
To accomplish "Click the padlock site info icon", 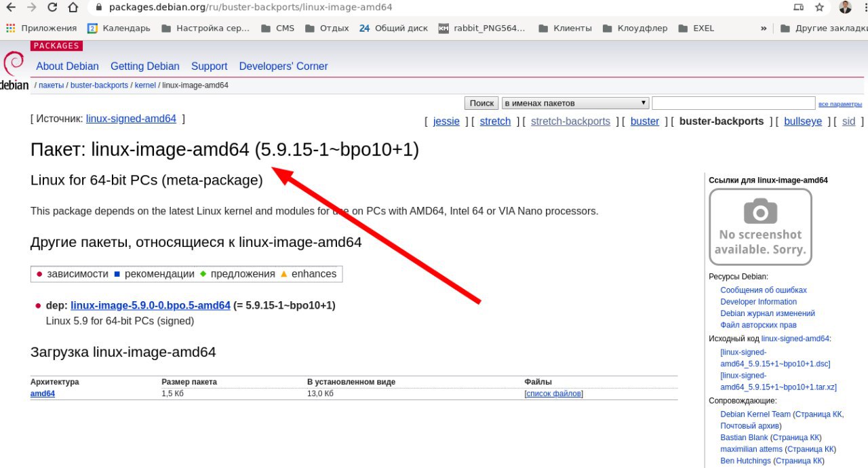I will (98, 7).
